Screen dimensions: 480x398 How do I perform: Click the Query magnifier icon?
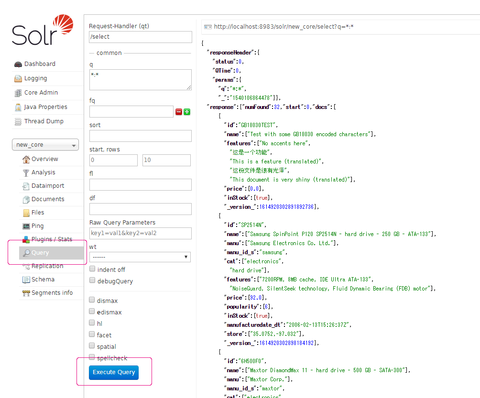[26, 253]
